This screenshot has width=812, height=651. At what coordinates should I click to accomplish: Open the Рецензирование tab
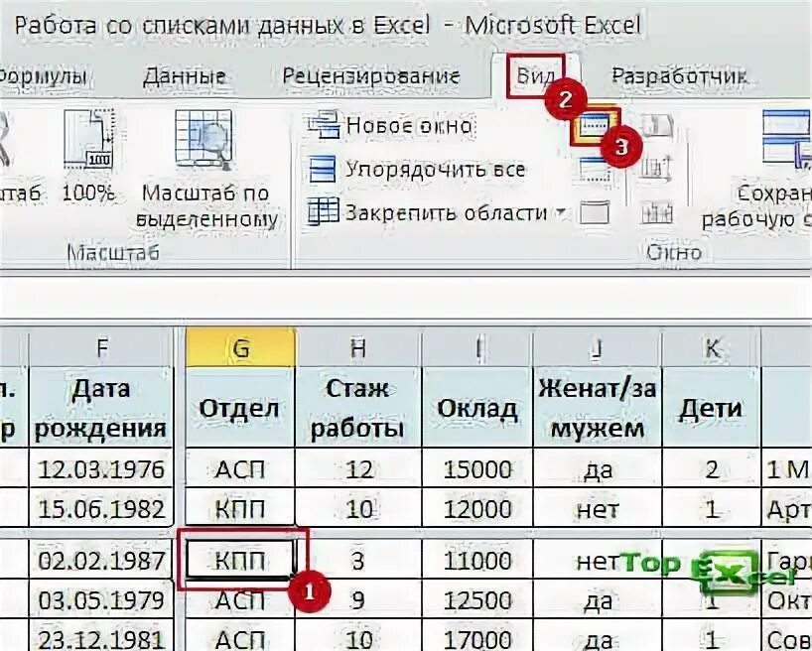coord(371,76)
